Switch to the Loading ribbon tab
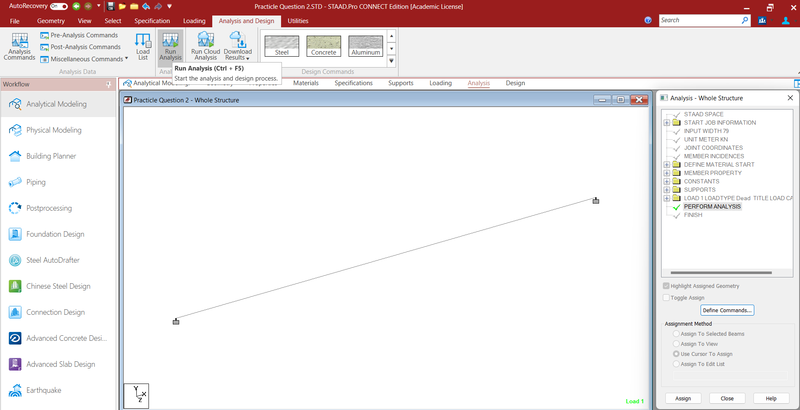800x410 pixels. (194, 21)
